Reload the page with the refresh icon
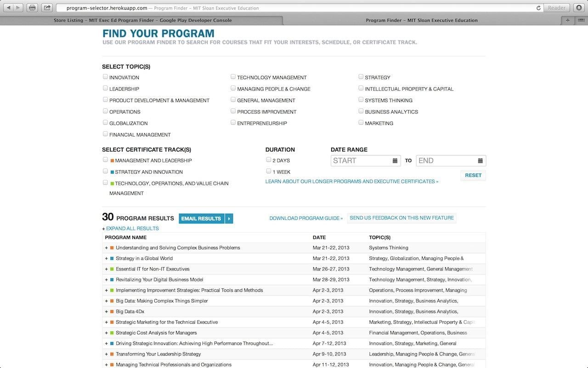Screen dimensions: 588x368 pyautogui.click(x=538, y=8)
